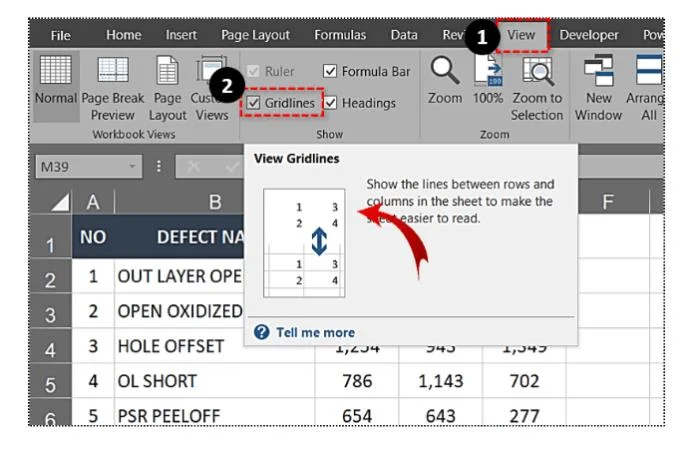
Task: Toggle the Headings checkbox
Action: click(330, 103)
